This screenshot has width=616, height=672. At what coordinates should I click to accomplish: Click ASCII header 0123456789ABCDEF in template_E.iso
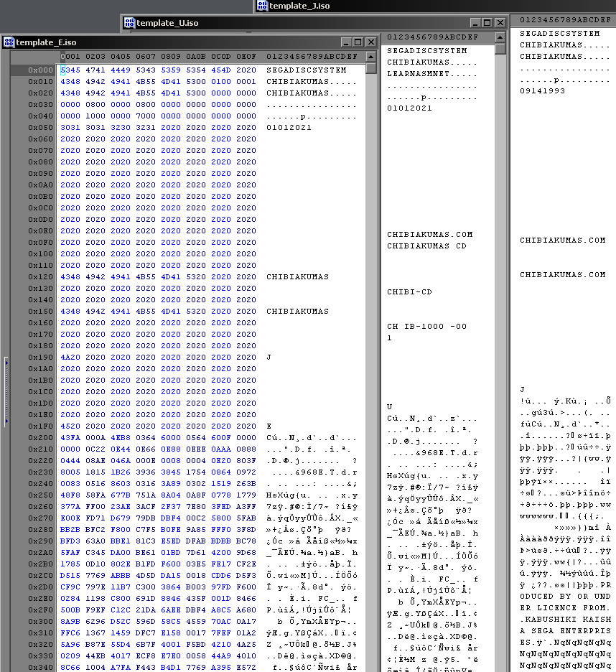point(312,57)
